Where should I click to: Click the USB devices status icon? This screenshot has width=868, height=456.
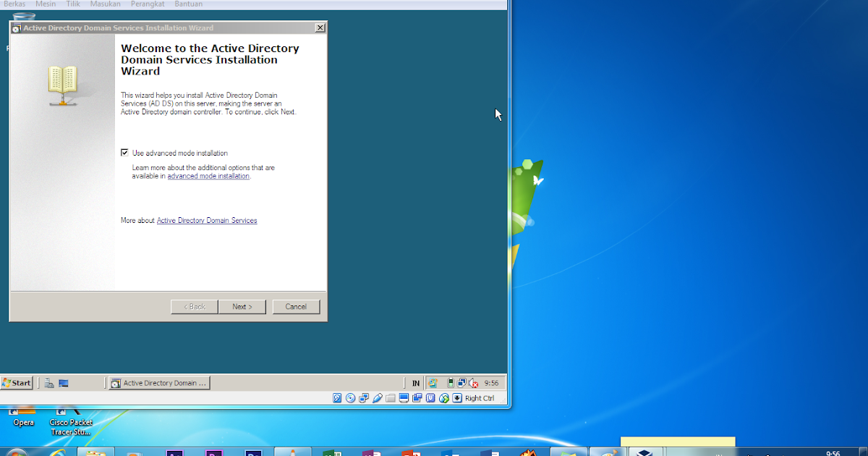coord(377,397)
